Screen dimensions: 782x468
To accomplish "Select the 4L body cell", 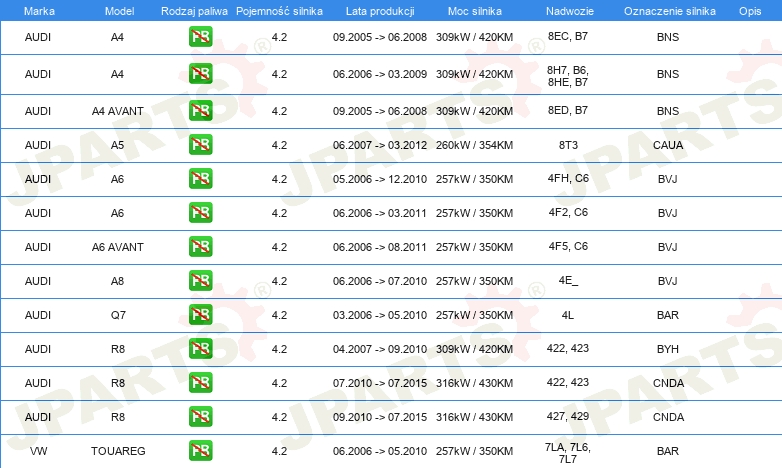I will click(x=568, y=315).
